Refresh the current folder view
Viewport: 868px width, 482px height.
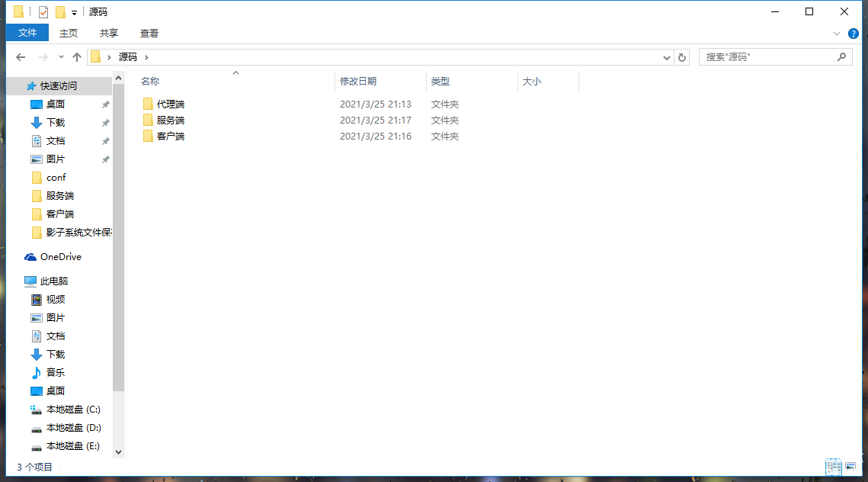click(682, 57)
